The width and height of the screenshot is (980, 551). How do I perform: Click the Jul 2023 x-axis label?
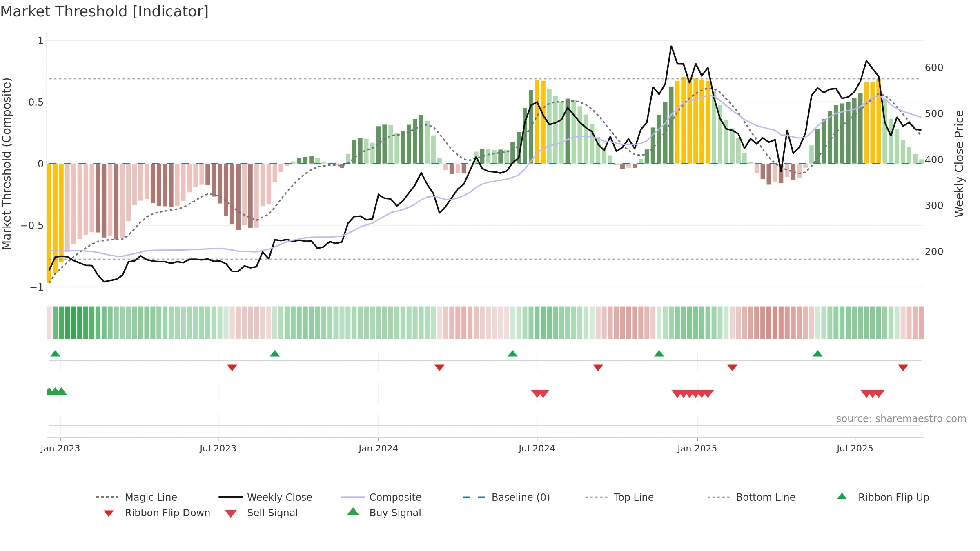[x=218, y=448]
